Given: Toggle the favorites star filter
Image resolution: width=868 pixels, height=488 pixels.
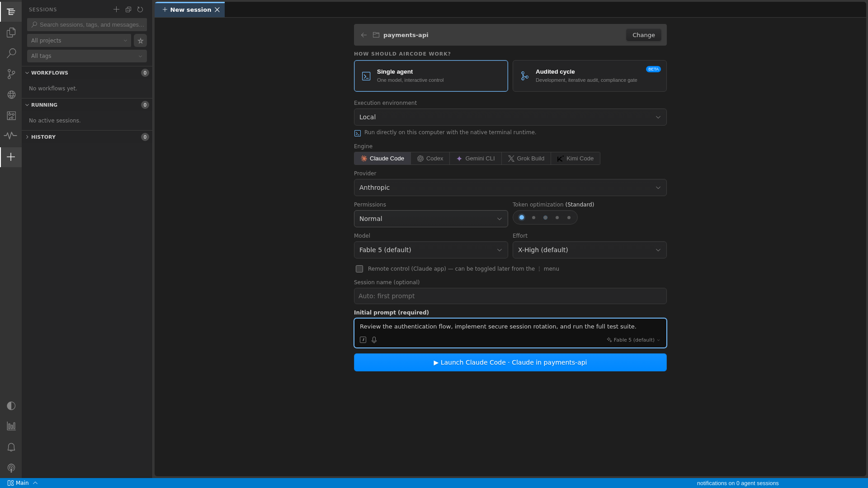Looking at the screenshot, I should point(141,41).
